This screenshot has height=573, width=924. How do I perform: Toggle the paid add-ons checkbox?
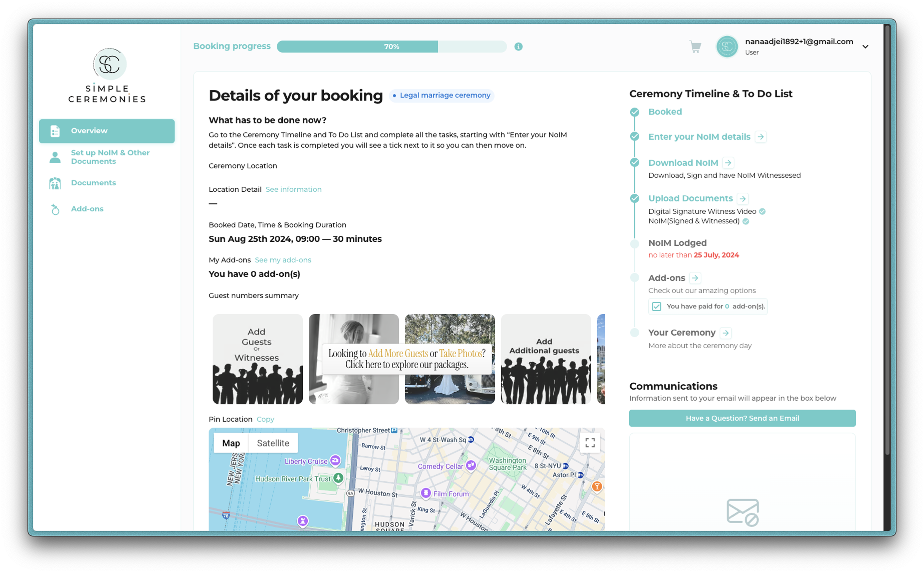[x=657, y=306]
